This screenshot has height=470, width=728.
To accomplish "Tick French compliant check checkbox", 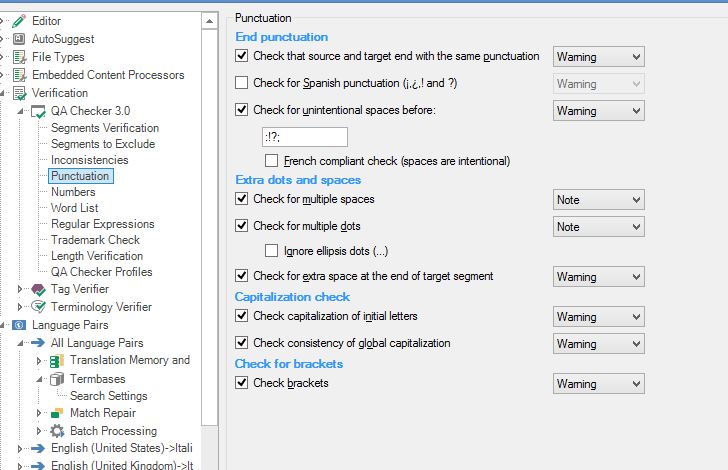I will click(271, 161).
